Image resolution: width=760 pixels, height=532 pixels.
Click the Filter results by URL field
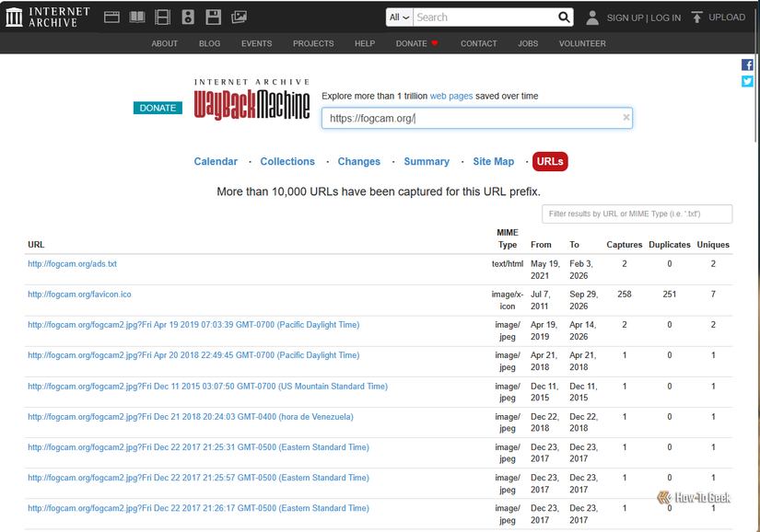(637, 214)
